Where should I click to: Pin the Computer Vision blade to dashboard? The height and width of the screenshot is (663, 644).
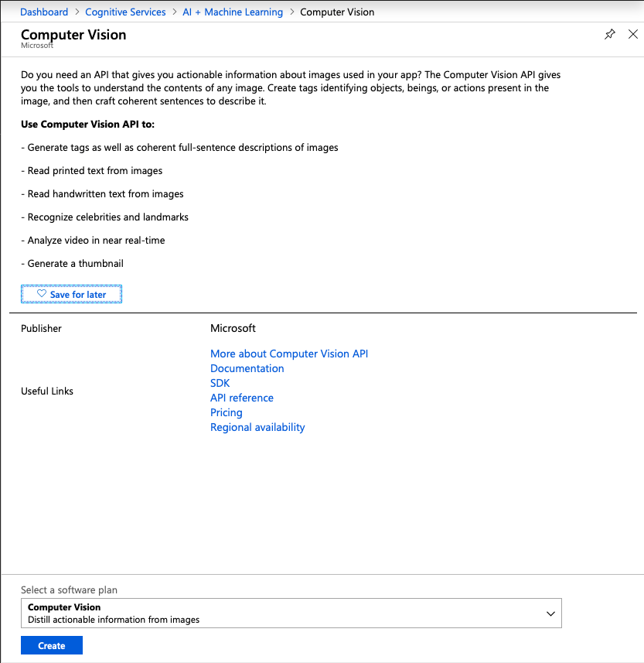(x=610, y=34)
